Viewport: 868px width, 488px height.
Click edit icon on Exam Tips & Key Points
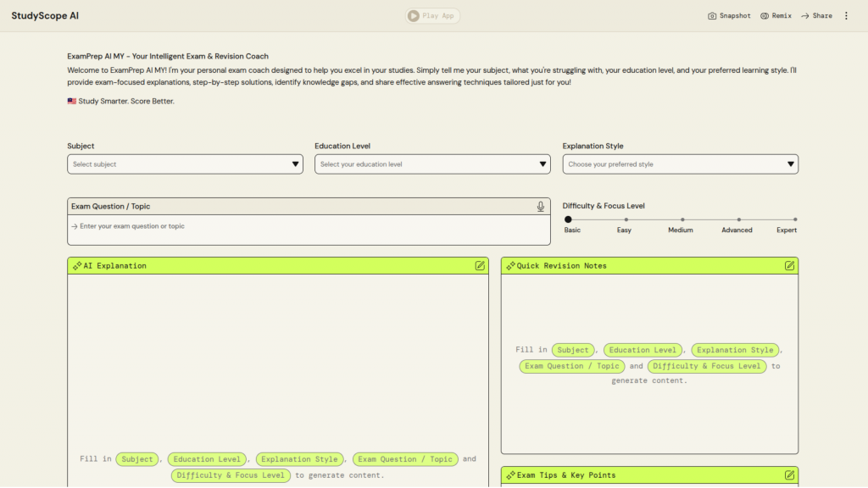click(789, 475)
